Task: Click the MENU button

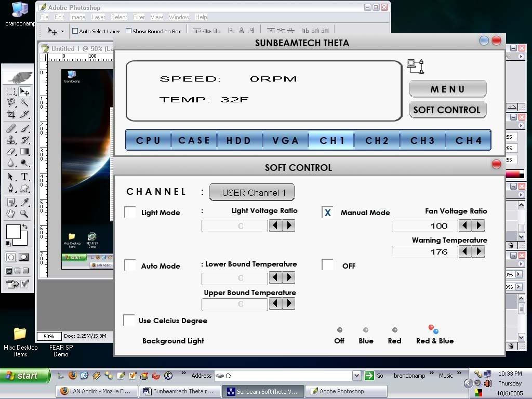Action: point(448,89)
